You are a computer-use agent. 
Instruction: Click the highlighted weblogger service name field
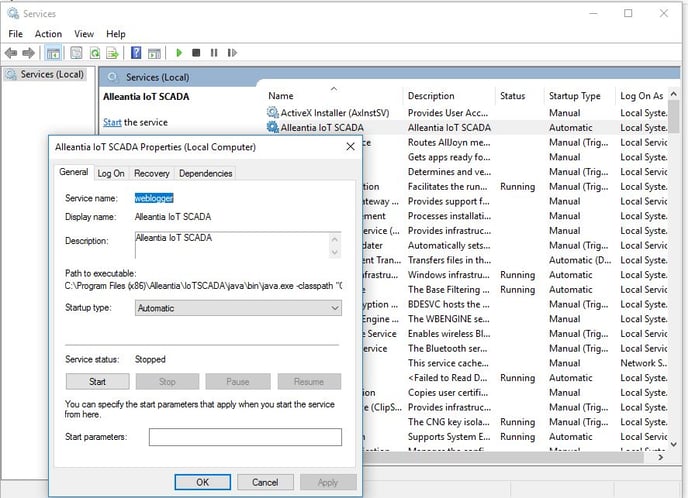point(154,198)
